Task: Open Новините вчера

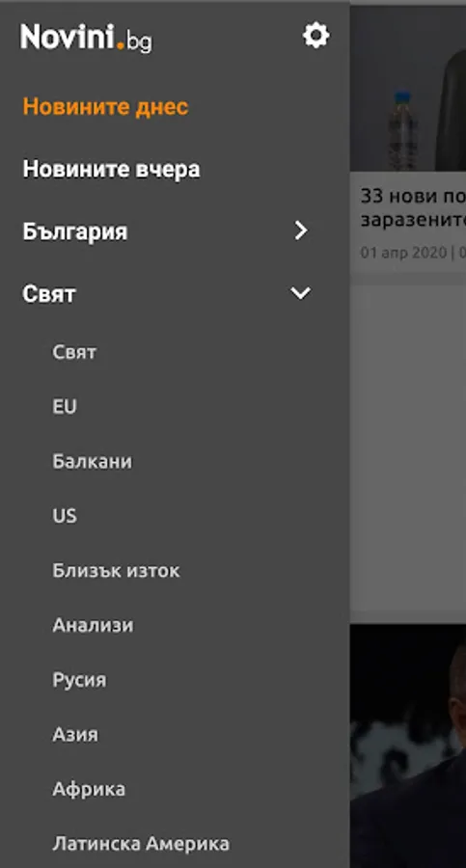Action: [x=111, y=170]
